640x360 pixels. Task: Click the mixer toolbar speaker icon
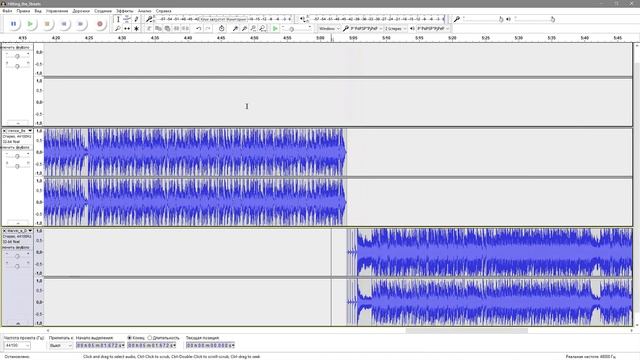(x=508, y=19)
